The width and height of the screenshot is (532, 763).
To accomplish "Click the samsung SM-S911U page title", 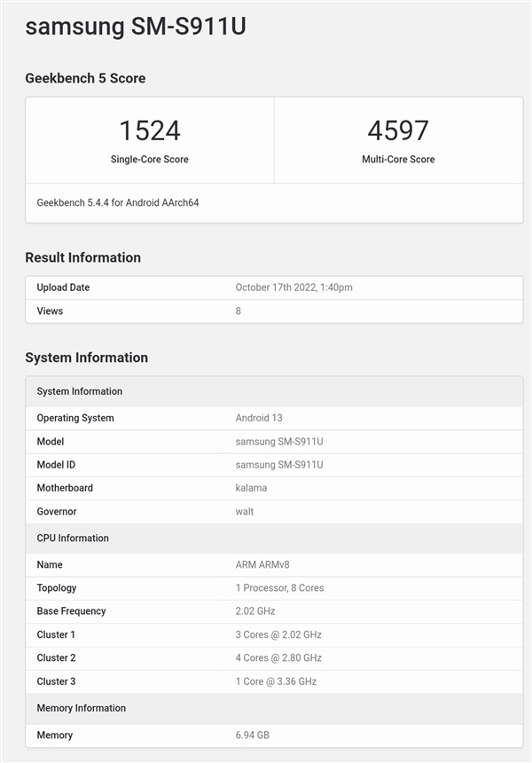I will pos(136,27).
